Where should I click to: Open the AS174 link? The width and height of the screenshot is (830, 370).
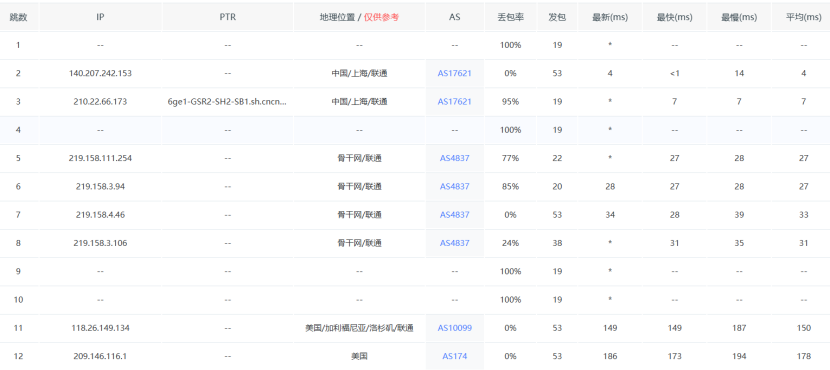click(454, 356)
